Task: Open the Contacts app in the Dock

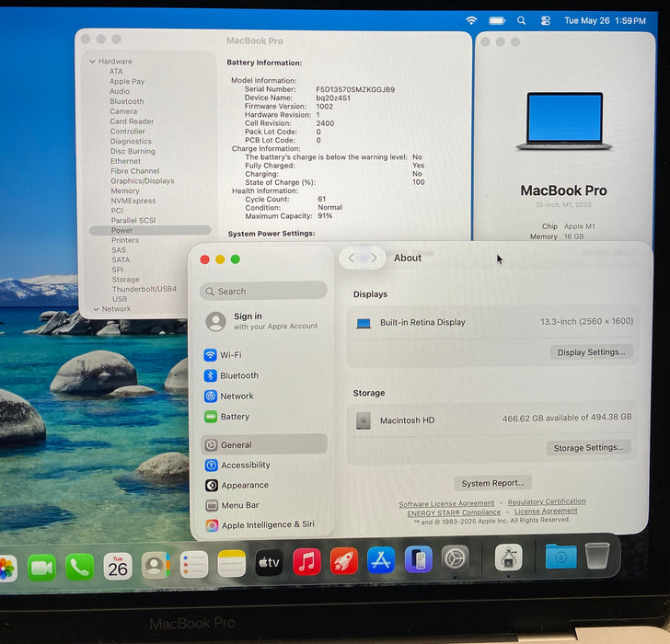Action: (x=156, y=566)
